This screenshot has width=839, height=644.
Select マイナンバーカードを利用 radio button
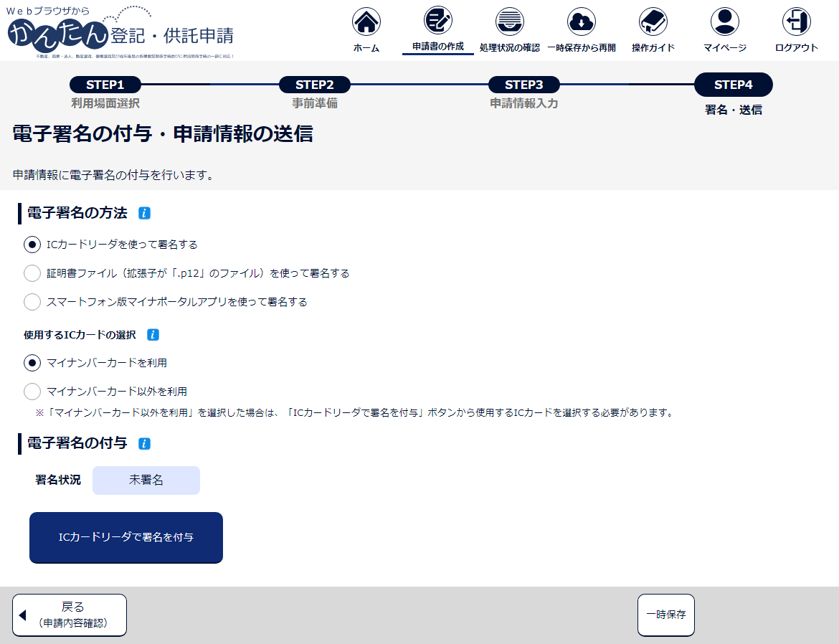coord(32,363)
